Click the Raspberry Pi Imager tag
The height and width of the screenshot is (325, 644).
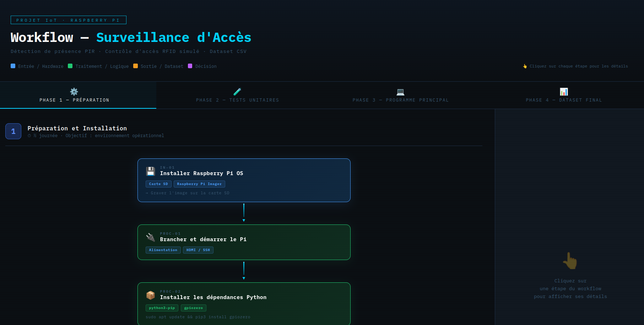(199, 184)
